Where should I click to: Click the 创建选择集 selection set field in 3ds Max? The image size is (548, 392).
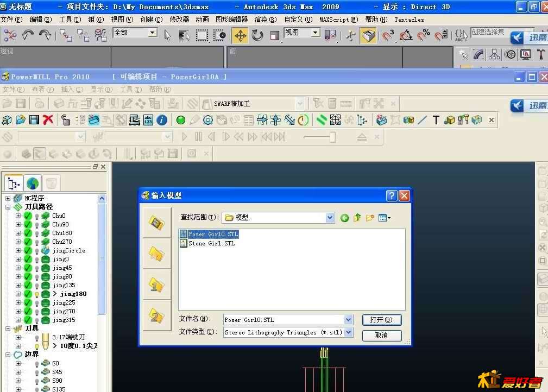coord(502,32)
